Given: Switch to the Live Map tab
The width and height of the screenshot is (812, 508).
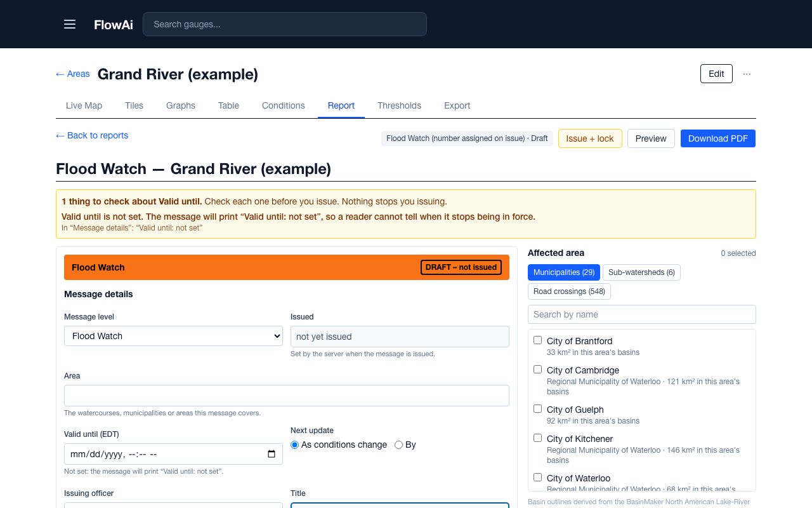Looking at the screenshot, I should click(84, 105).
